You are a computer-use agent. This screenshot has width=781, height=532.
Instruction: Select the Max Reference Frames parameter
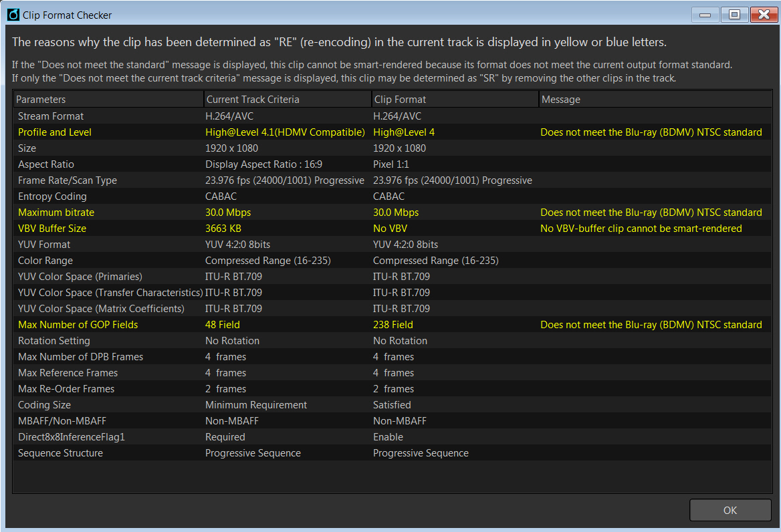(x=68, y=373)
